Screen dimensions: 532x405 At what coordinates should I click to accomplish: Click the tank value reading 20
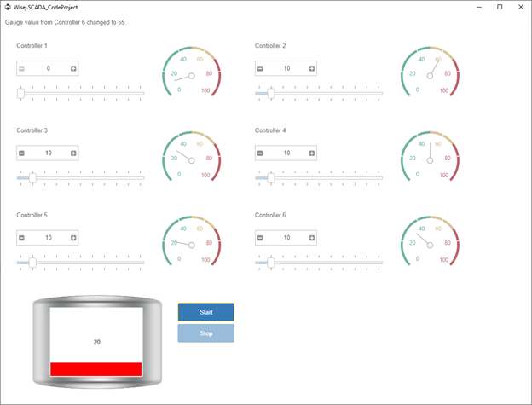(97, 342)
